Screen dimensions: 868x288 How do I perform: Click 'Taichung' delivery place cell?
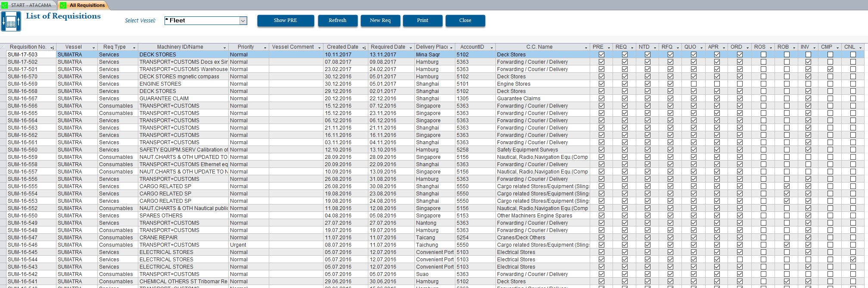pos(435,245)
